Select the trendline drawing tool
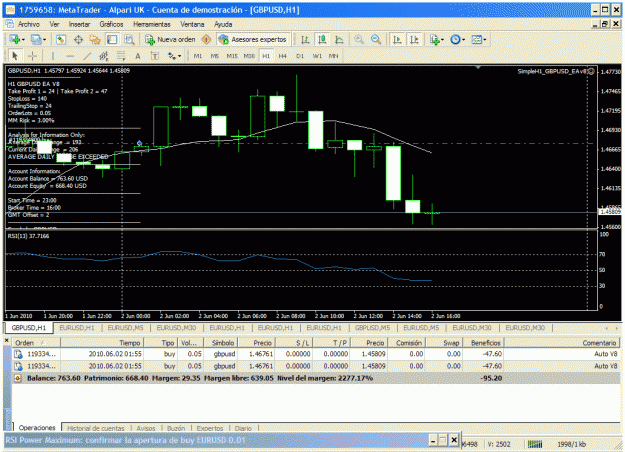 (x=87, y=56)
